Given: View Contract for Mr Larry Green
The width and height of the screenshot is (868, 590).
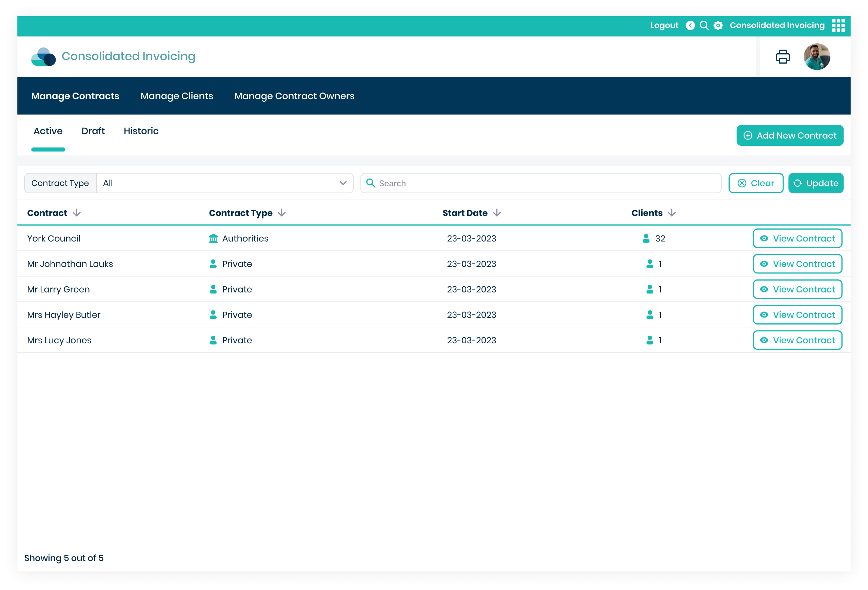Looking at the screenshot, I should [x=797, y=289].
